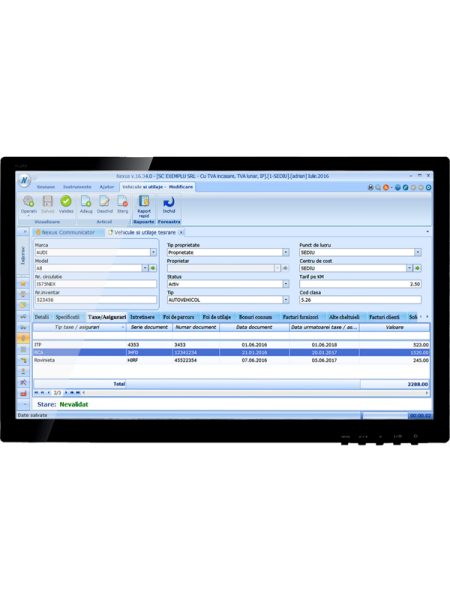Screen dimensions: 450x600
Task: Open the Tip proprietate dropdown
Action: coord(286,253)
